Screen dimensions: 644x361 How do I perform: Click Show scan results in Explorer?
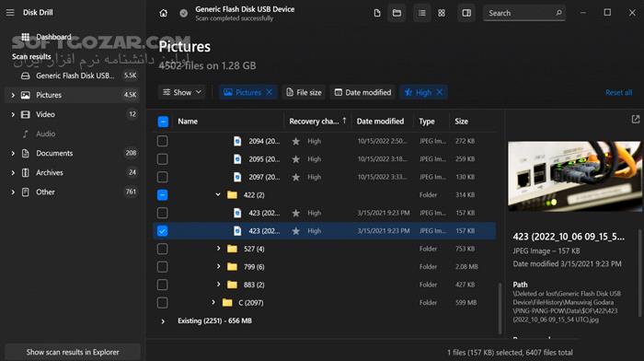click(73, 353)
